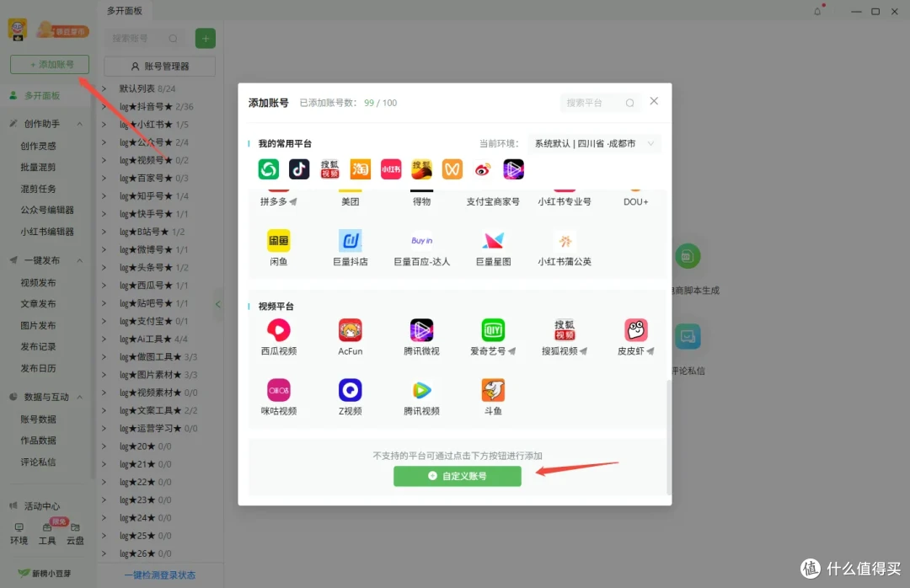
Task: Click the 自定义账号 green button
Action: 458,476
